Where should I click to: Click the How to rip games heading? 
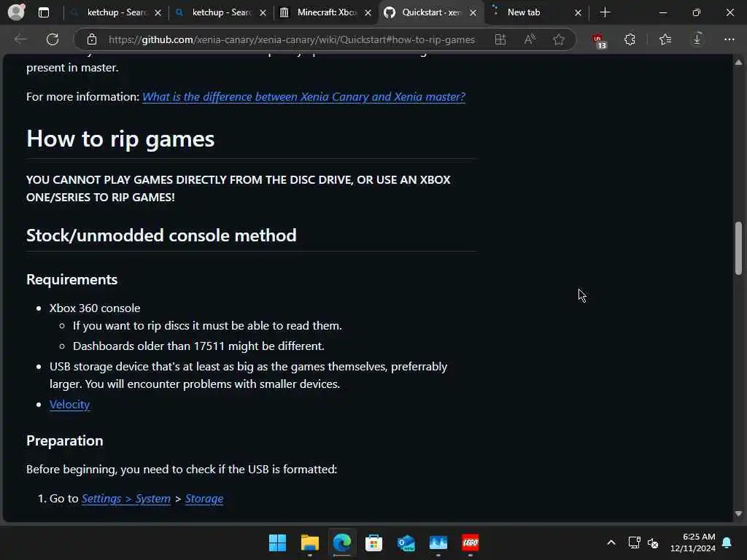120,139
